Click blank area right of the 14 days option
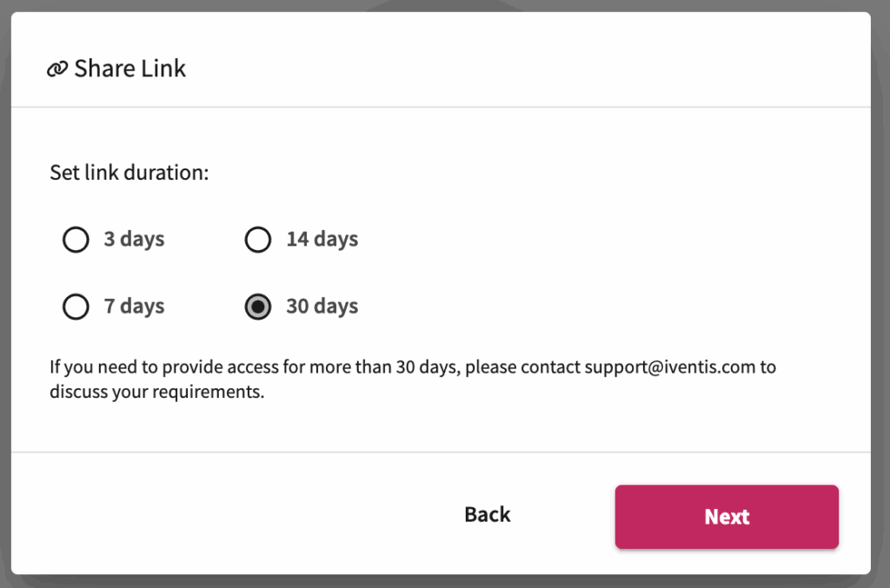 (x=608, y=240)
